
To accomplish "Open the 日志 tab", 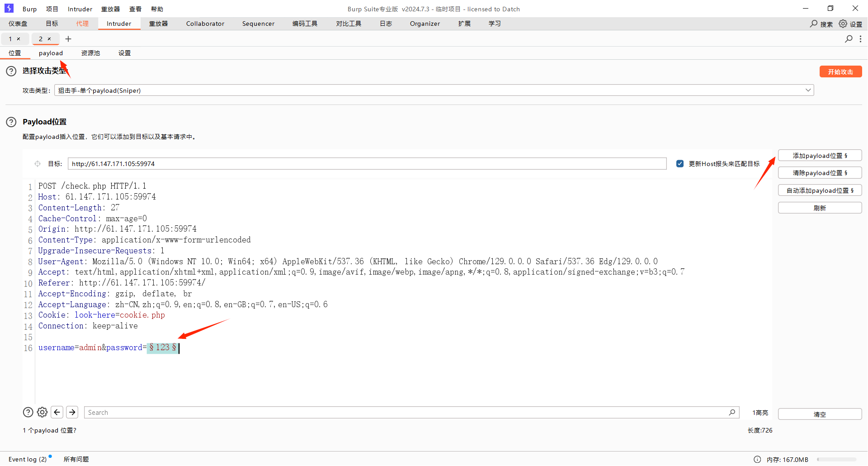I will (386, 24).
